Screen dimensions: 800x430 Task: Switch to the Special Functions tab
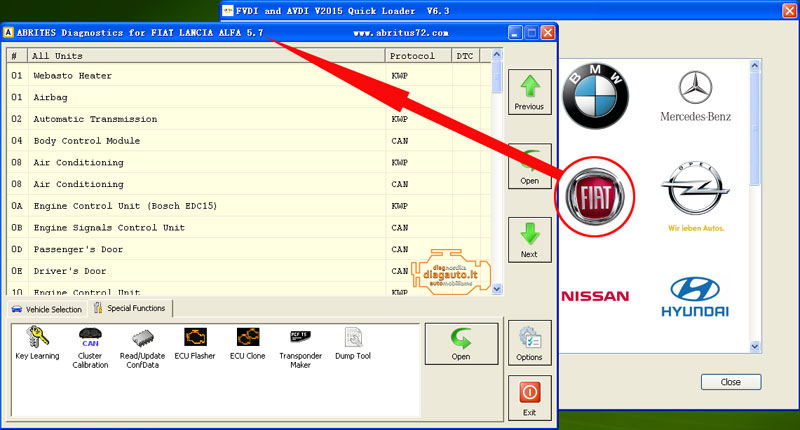(130, 308)
